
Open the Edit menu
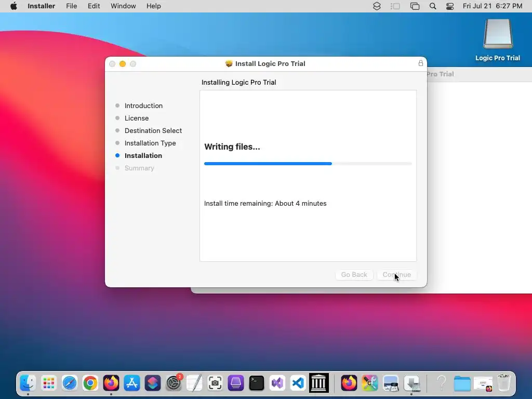click(x=94, y=6)
